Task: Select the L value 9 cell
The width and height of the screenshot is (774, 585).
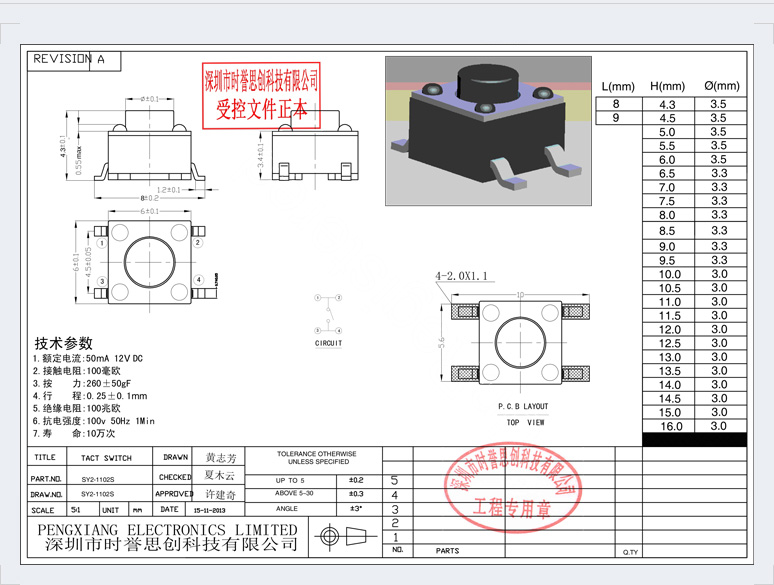Action: pyautogui.click(x=619, y=118)
